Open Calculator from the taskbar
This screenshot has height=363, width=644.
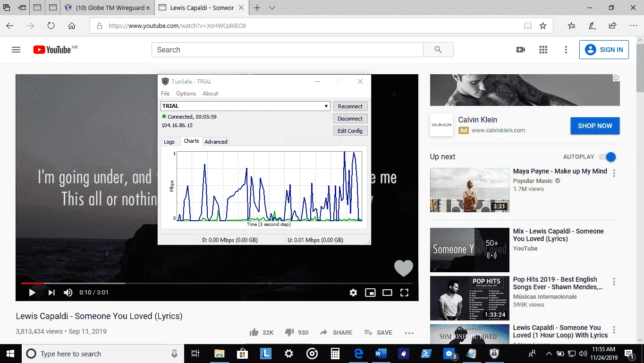tap(335, 354)
